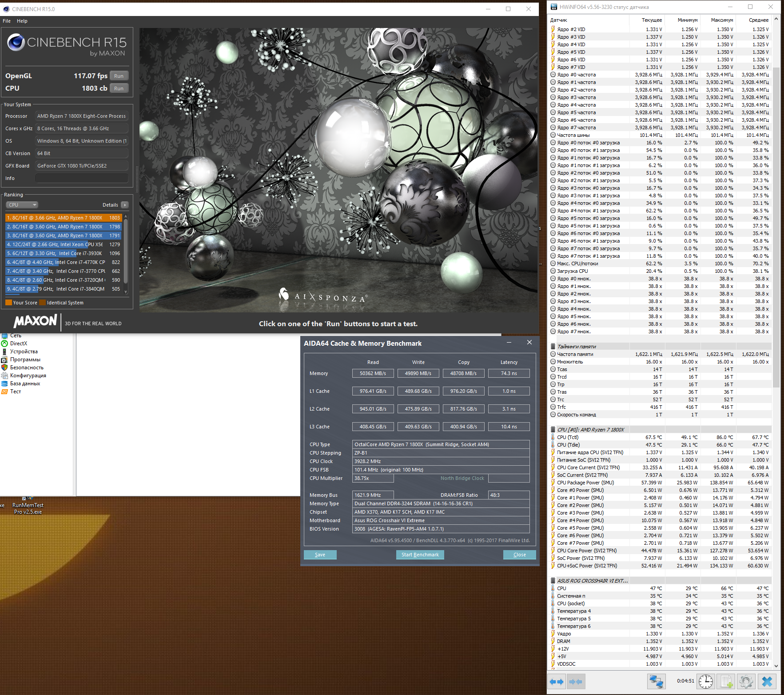Select the База данных database icon in AIDA64 tree
The height and width of the screenshot is (695, 784).
coord(4,383)
